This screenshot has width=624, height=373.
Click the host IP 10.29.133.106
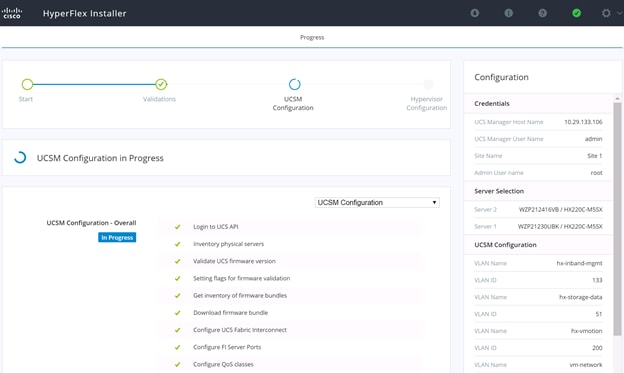[583, 122]
